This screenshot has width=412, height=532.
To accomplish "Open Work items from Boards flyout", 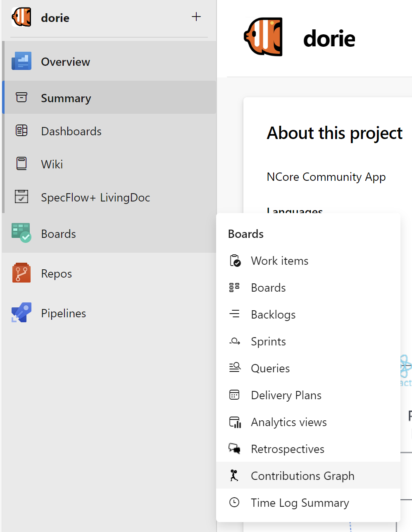I will click(x=308, y=261).
